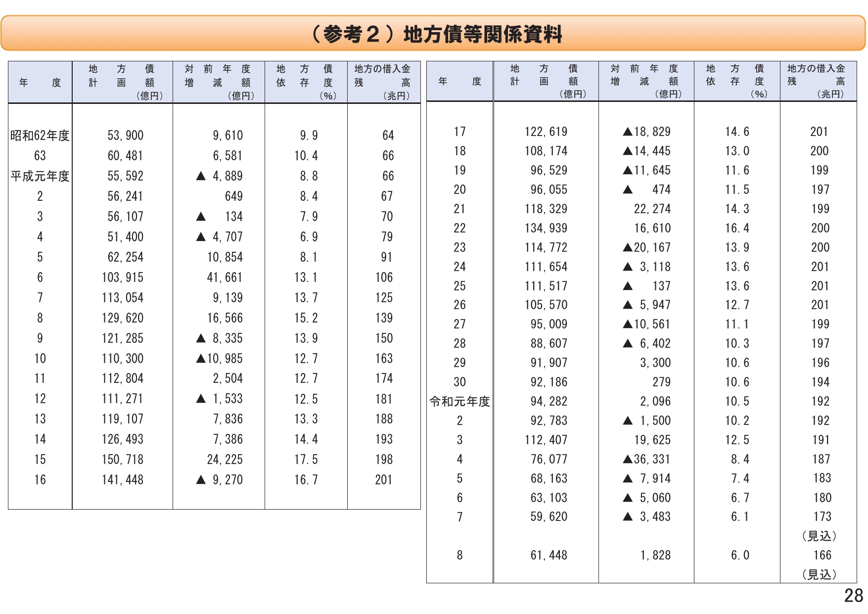Click the plan amount 108,174
Screen dimensions: 868x614
coord(546,151)
